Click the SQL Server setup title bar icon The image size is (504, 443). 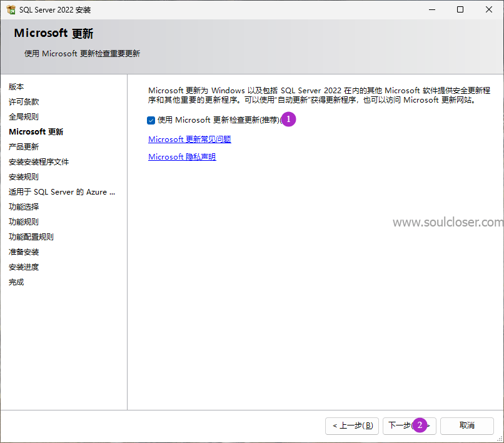pyautogui.click(x=11, y=10)
